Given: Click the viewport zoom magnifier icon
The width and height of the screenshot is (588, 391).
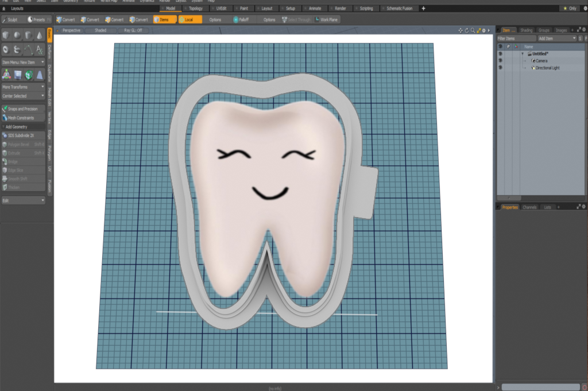Looking at the screenshot, I should [x=473, y=30].
